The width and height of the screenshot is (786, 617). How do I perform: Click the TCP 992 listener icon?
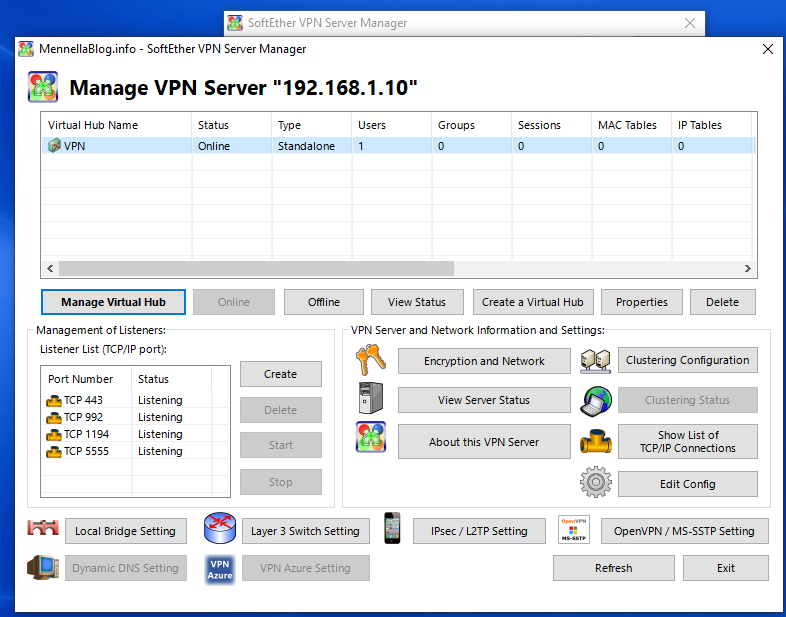54,418
